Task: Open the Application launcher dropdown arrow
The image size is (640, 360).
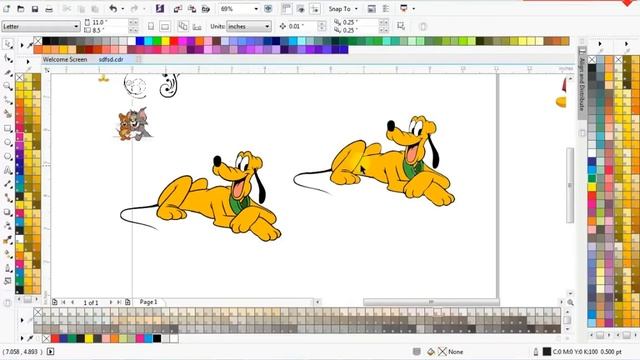Action: (x=413, y=9)
